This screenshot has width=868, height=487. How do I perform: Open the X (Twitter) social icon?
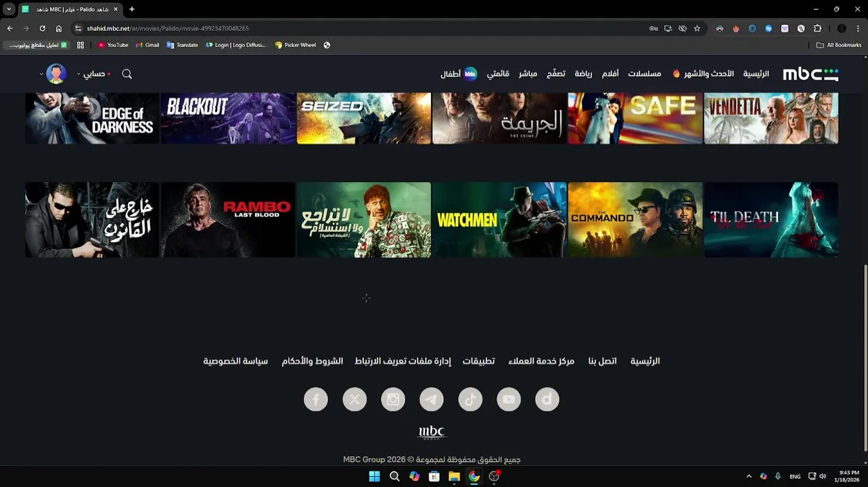[355, 399]
